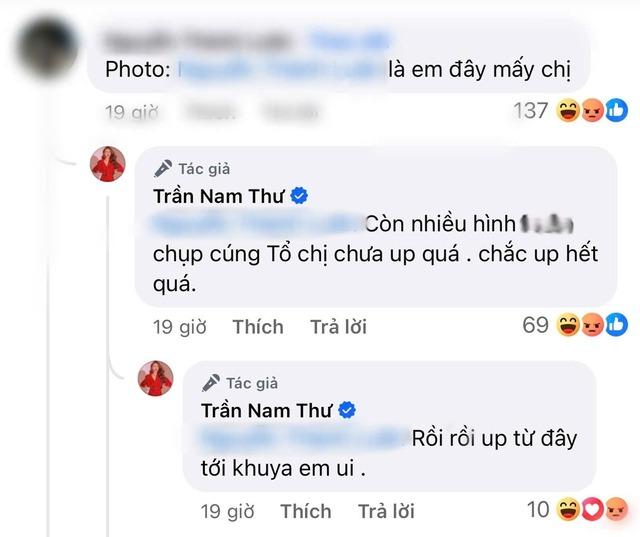The height and width of the screenshot is (537, 640).
Task: Open Trần Nam Thư profile from second reply name
Action: [267, 411]
